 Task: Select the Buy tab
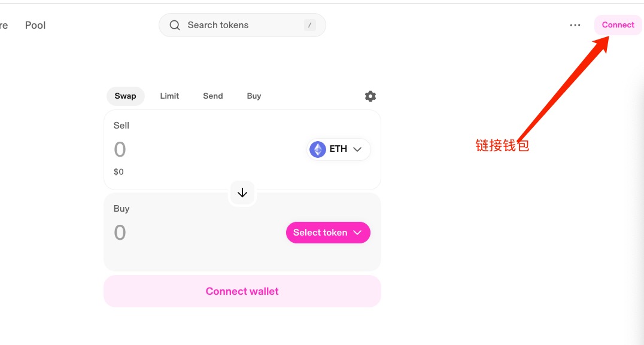click(x=254, y=96)
